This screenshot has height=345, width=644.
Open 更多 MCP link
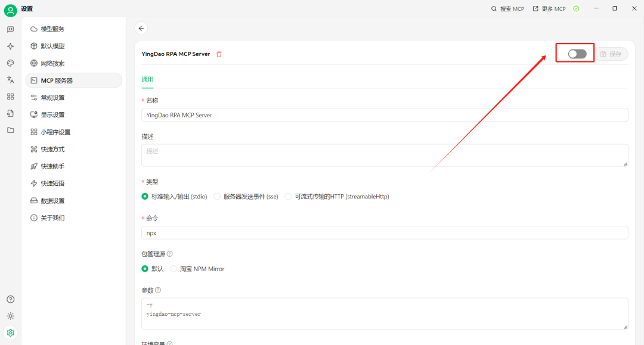click(549, 8)
